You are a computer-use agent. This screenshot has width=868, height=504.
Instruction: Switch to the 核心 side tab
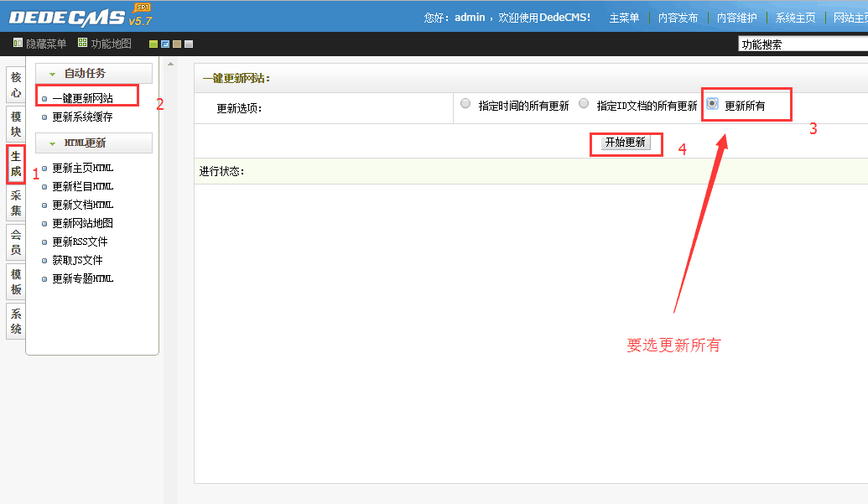pyautogui.click(x=15, y=85)
